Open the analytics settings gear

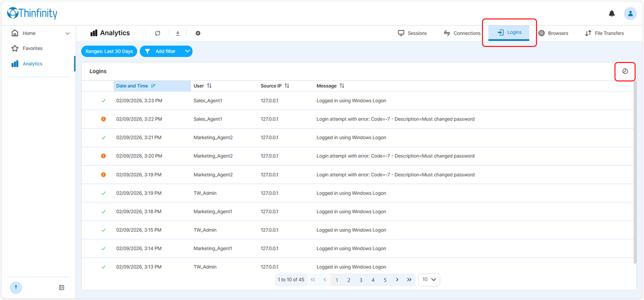tap(198, 33)
